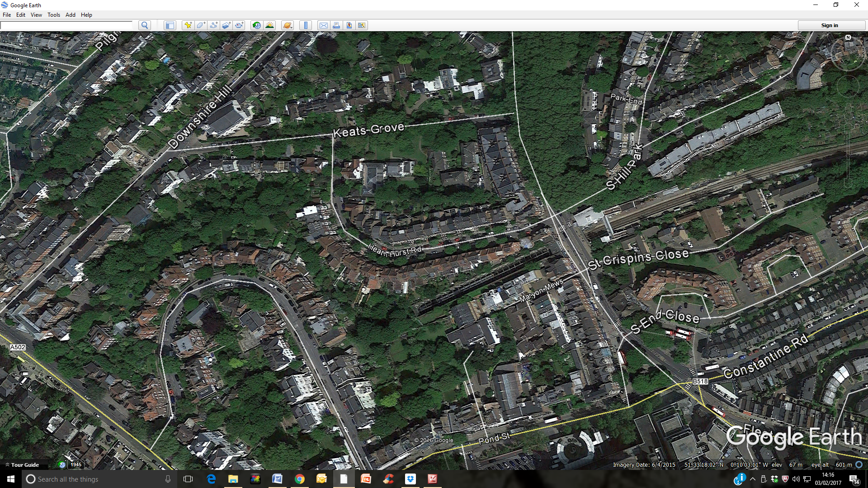868x488 pixels.
Task: Click the S End Close label
Action: (x=665, y=320)
